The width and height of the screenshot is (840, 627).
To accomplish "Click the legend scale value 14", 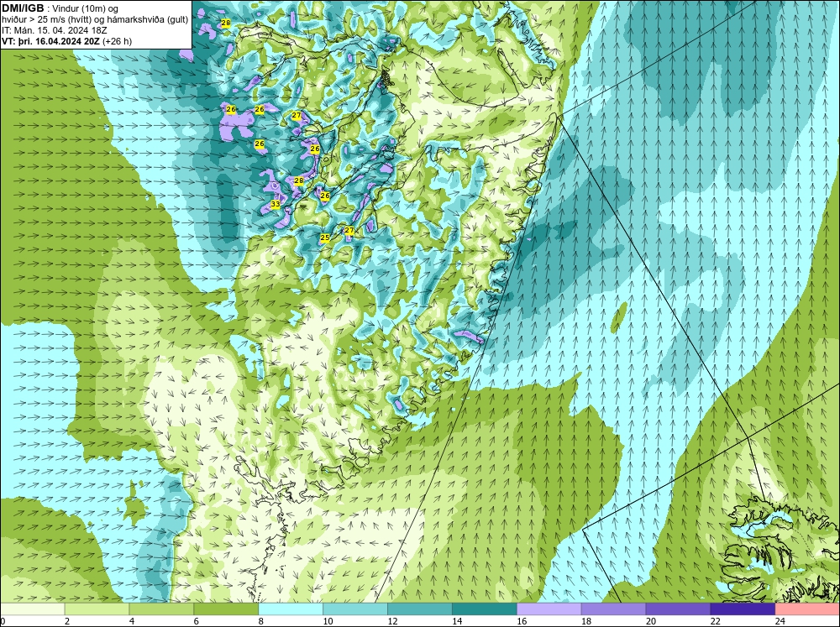I will pyautogui.click(x=457, y=621).
